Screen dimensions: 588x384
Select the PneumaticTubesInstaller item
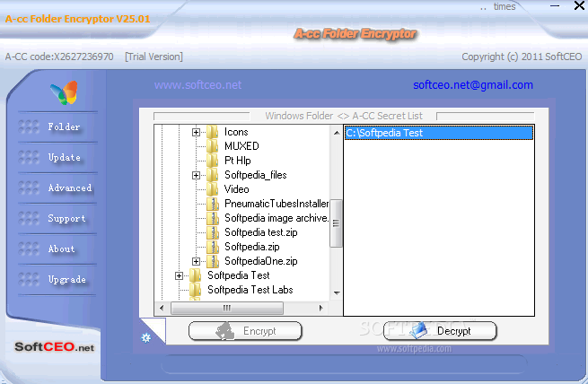276,204
